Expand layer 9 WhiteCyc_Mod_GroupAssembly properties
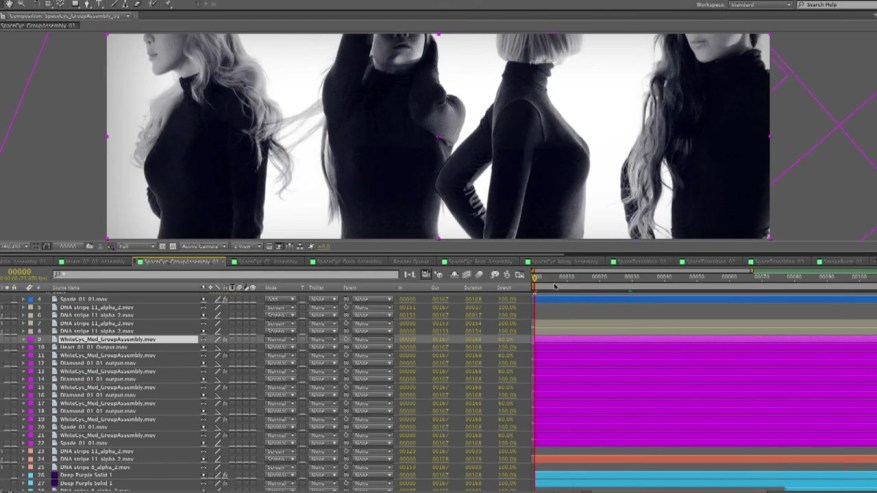The image size is (877, 493). click(x=23, y=339)
